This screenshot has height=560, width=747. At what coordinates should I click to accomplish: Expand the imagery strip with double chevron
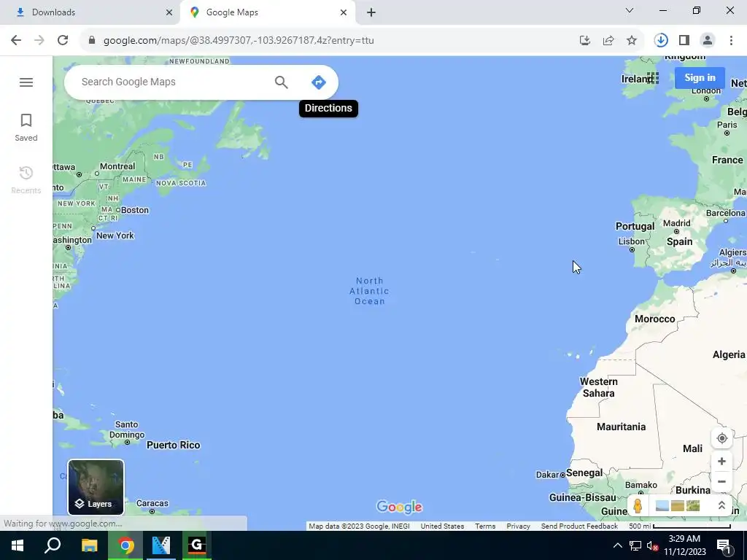(721, 506)
